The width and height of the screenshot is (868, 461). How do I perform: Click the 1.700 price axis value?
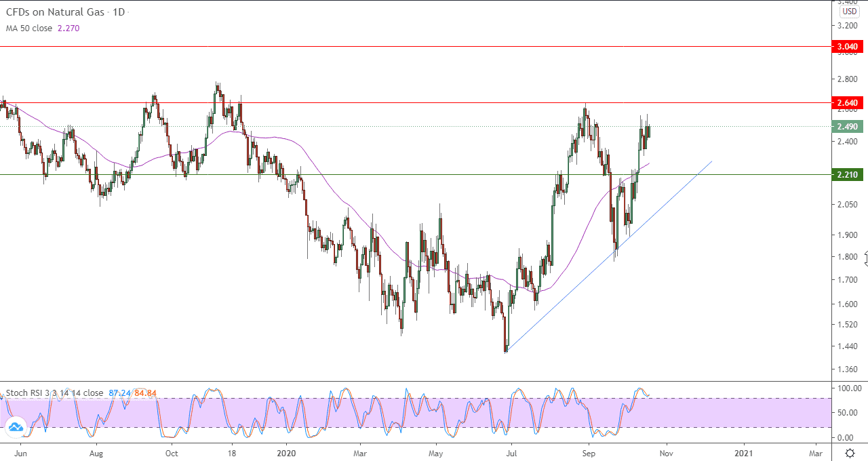[x=848, y=280]
